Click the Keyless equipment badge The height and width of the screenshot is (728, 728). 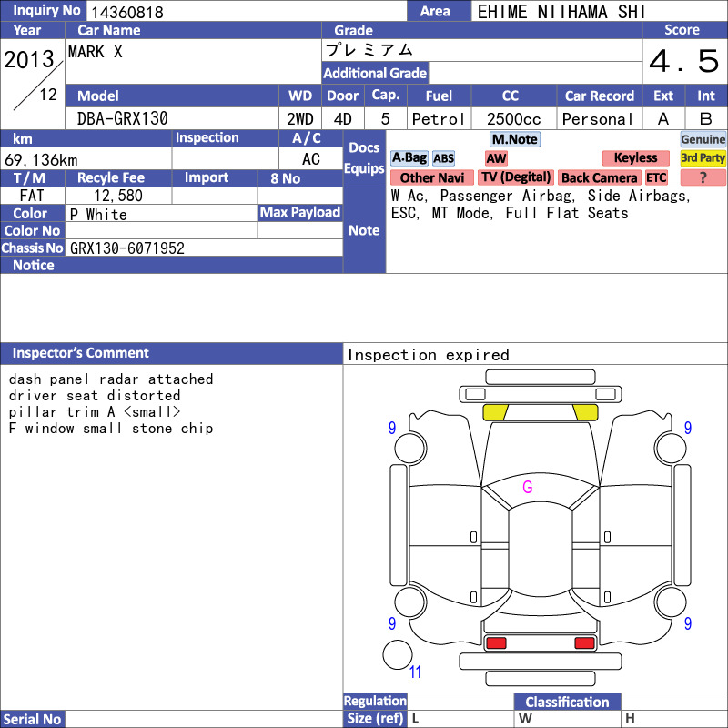[x=635, y=157]
